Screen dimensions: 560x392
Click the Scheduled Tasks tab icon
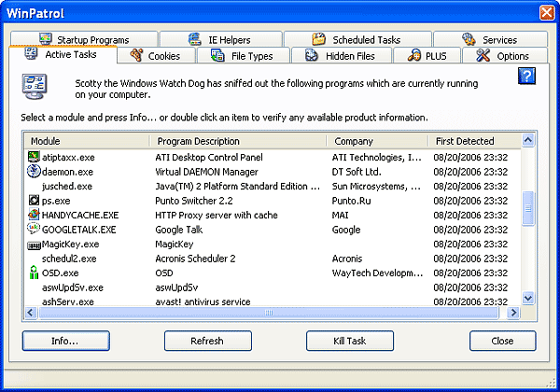318,39
